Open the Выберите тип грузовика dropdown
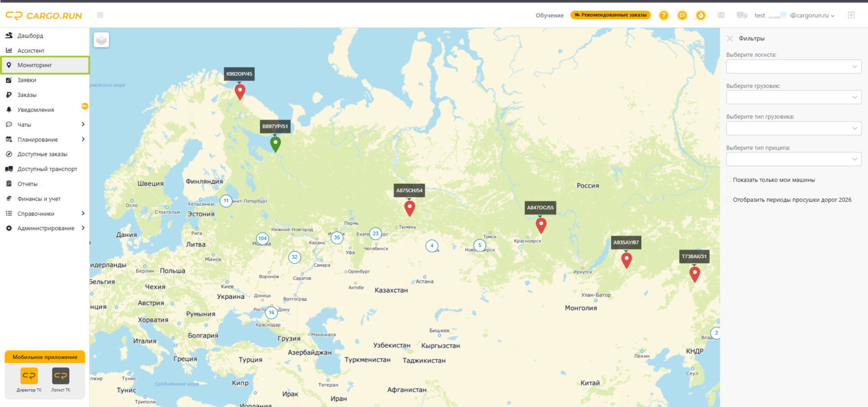 [x=793, y=128]
